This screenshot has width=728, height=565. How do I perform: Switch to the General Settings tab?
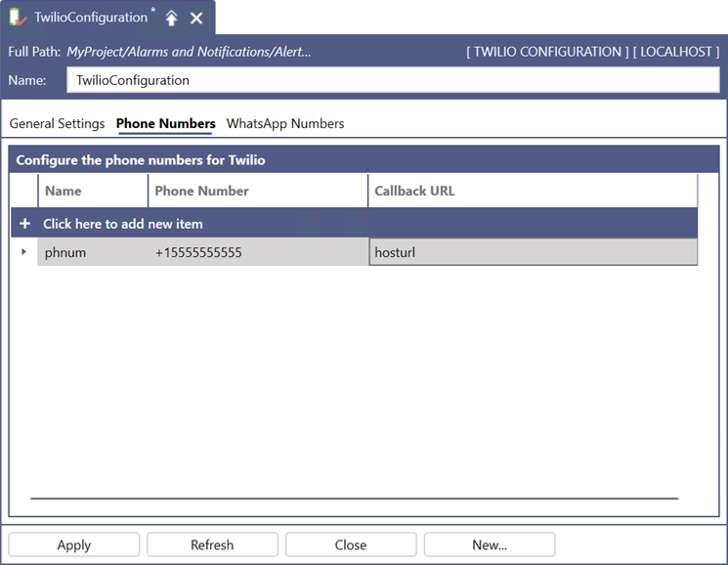point(57,124)
